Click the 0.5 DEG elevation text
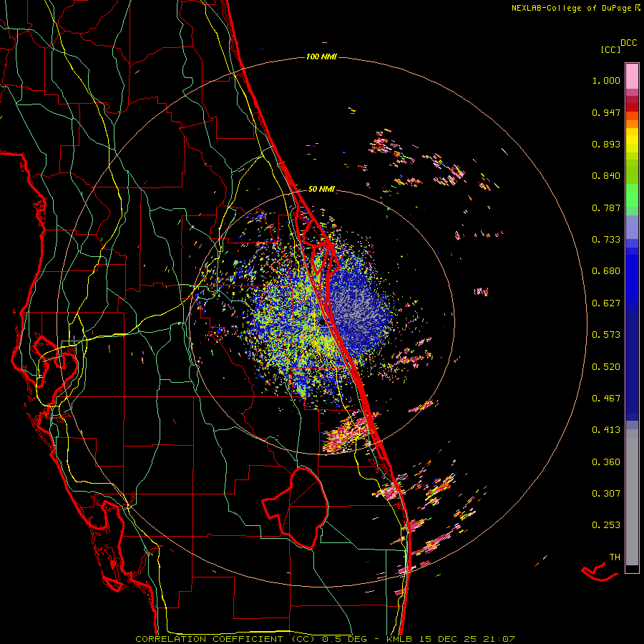Image resolution: width=644 pixels, height=644 pixels. pyautogui.click(x=345, y=639)
